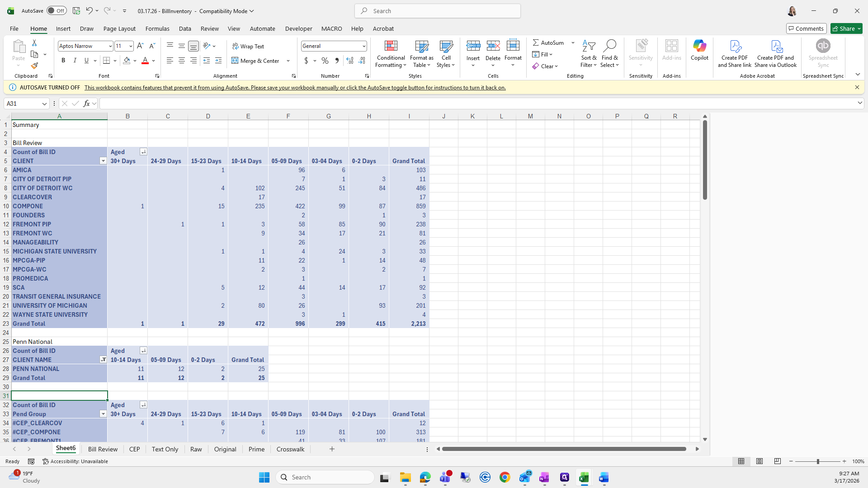This screenshot has width=868, height=488.
Task: Click the Format Painter icon
Action: [34, 66]
